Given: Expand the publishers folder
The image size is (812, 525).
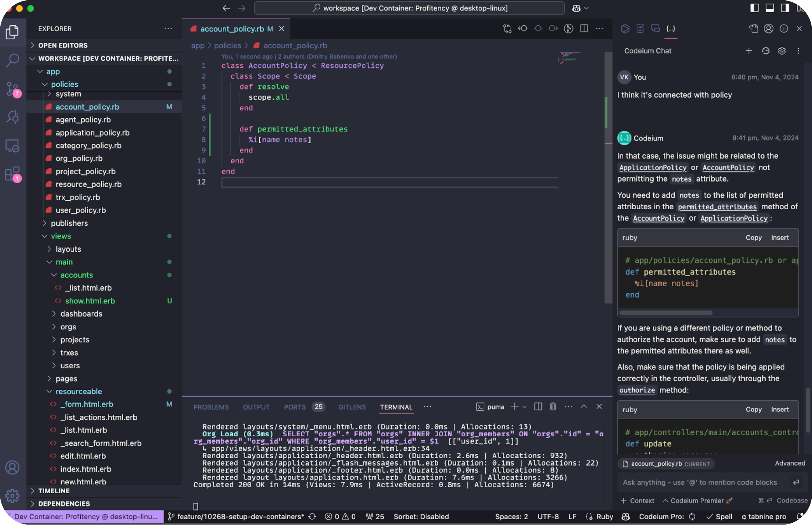Looking at the screenshot, I should [69, 223].
